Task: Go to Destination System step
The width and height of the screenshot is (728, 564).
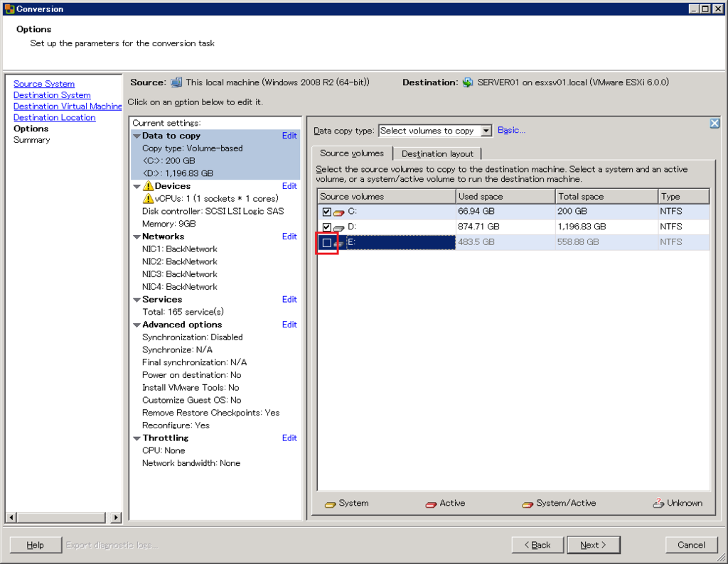Action: (52, 95)
